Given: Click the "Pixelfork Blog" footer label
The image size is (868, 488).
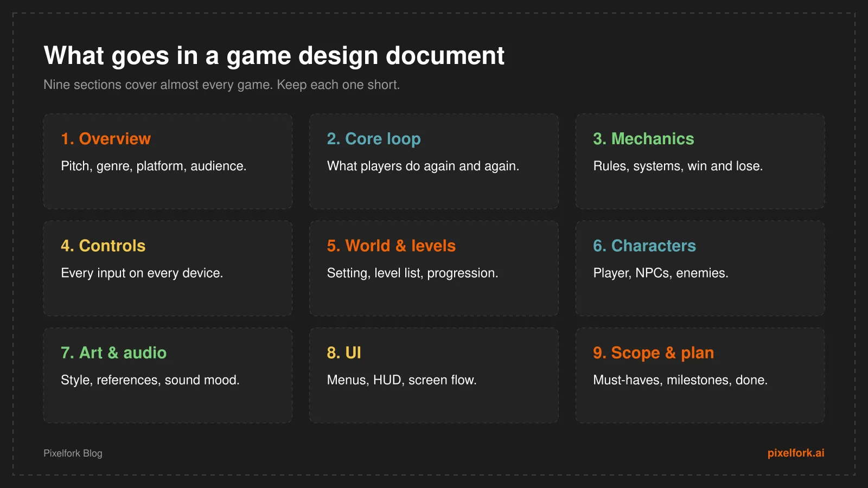Looking at the screenshot, I should pyautogui.click(x=73, y=453).
